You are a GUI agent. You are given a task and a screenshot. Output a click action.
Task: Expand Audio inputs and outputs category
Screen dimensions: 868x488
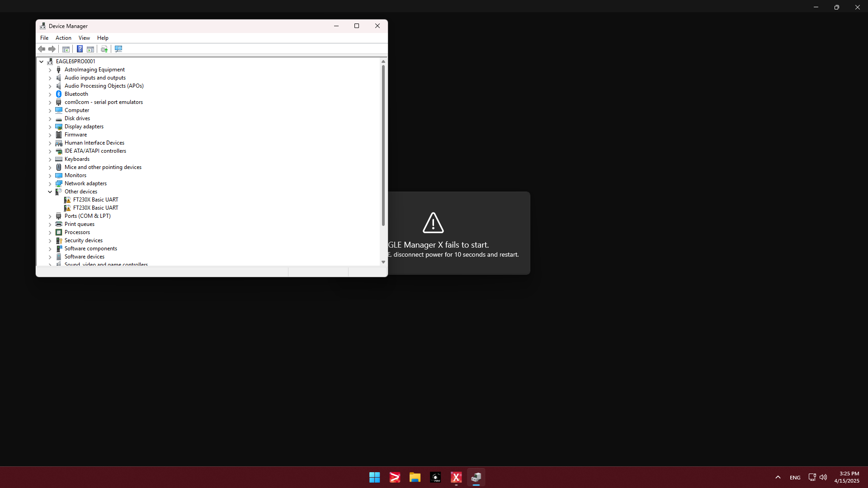point(50,78)
